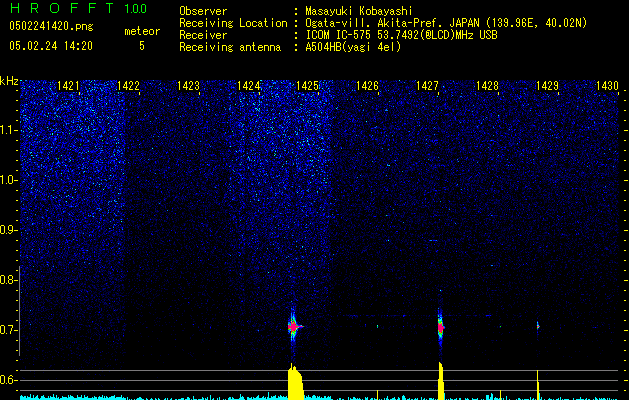Screen dimensions: 629x400
Task: Click the meteor echo near 1425
Action: [294, 327]
